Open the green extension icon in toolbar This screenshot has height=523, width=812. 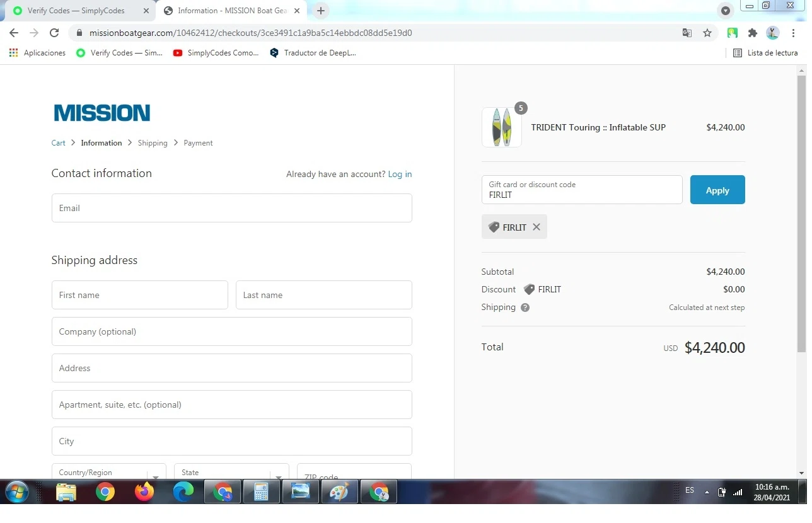tap(733, 33)
